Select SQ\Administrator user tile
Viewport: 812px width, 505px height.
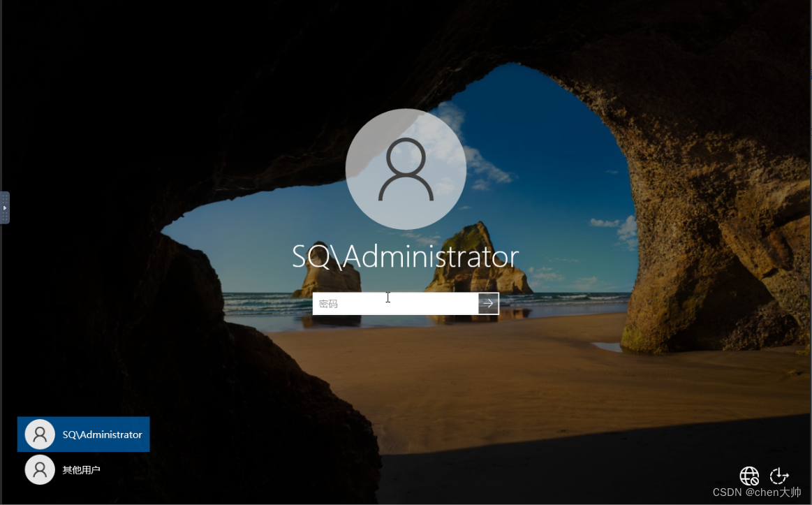click(x=83, y=434)
